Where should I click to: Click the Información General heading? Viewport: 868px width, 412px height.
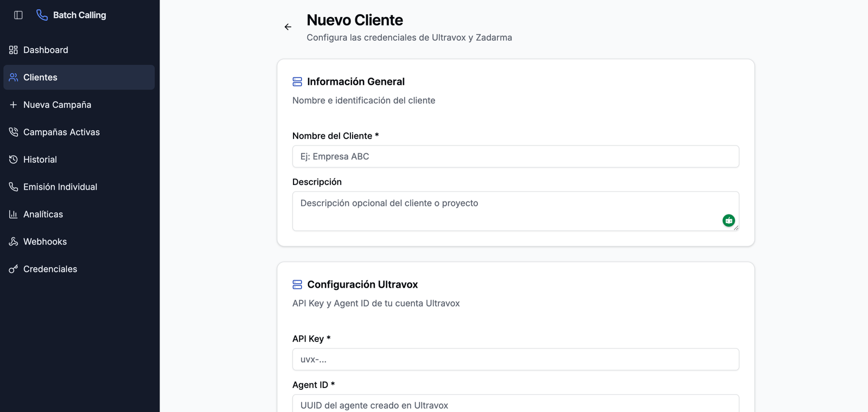pos(356,81)
